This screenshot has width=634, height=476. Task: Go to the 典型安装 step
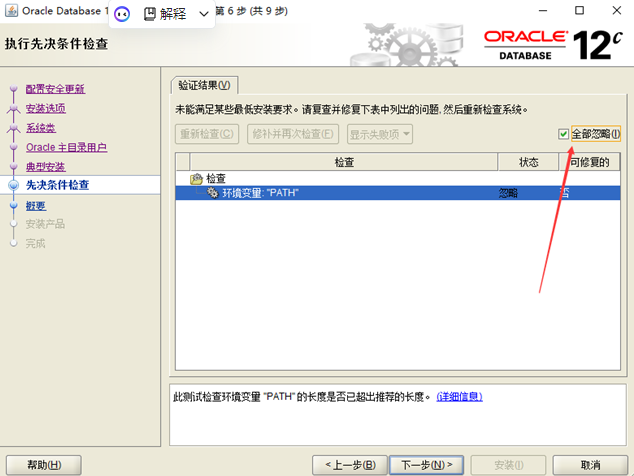pyautogui.click(x=46, y=167)
